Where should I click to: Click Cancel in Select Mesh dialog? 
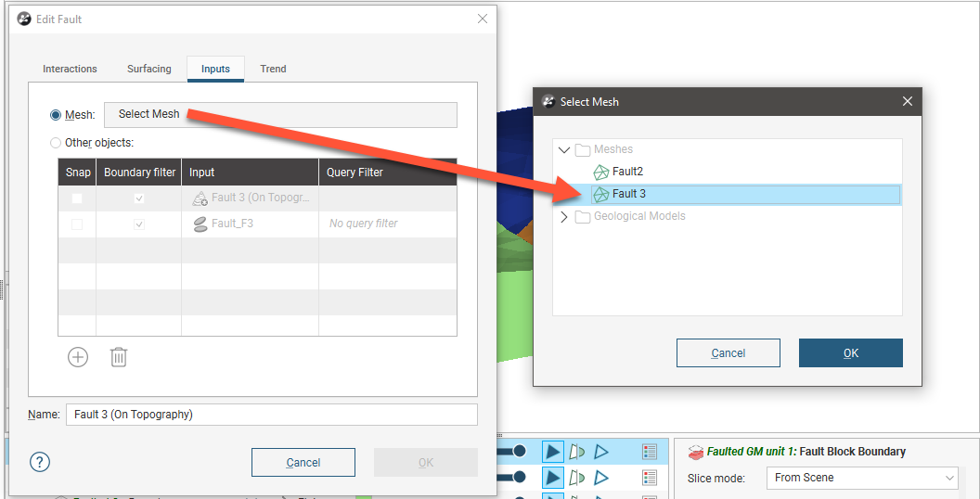(729, 352)
